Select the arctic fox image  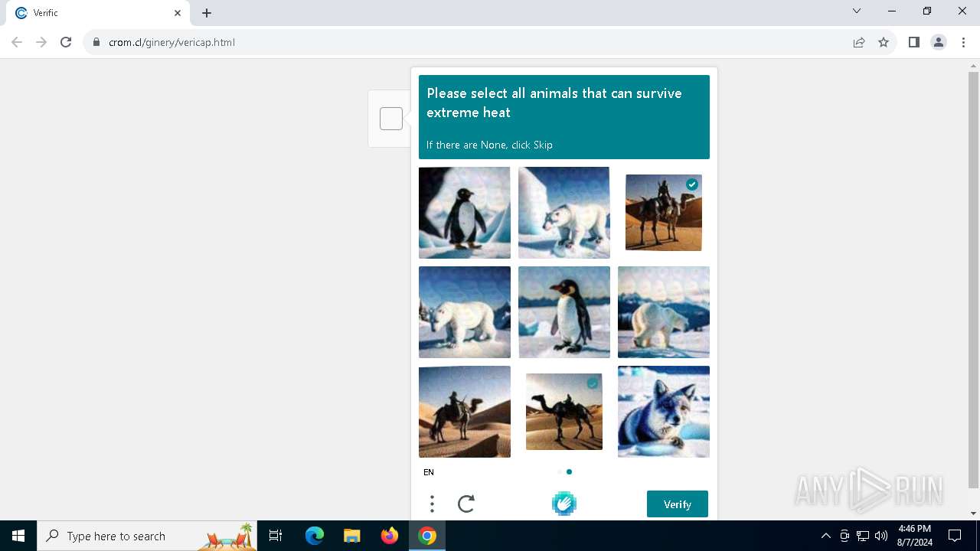click(x=664, y=412)
